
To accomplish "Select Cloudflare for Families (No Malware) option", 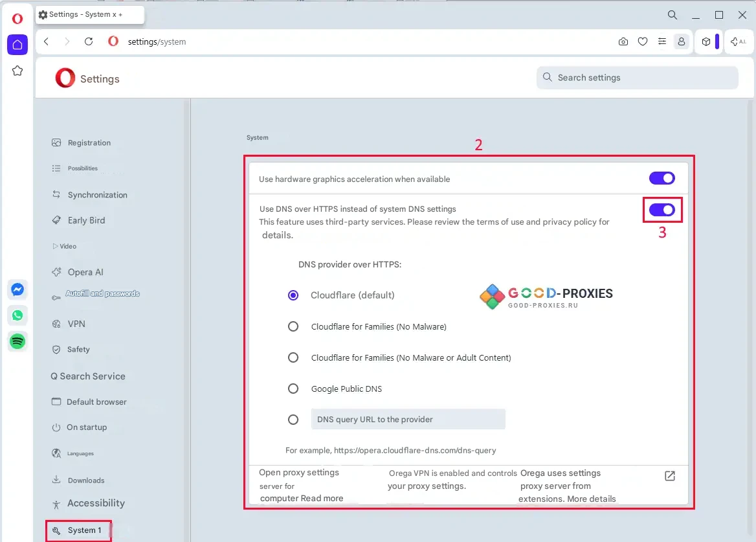I will [293, 327].
